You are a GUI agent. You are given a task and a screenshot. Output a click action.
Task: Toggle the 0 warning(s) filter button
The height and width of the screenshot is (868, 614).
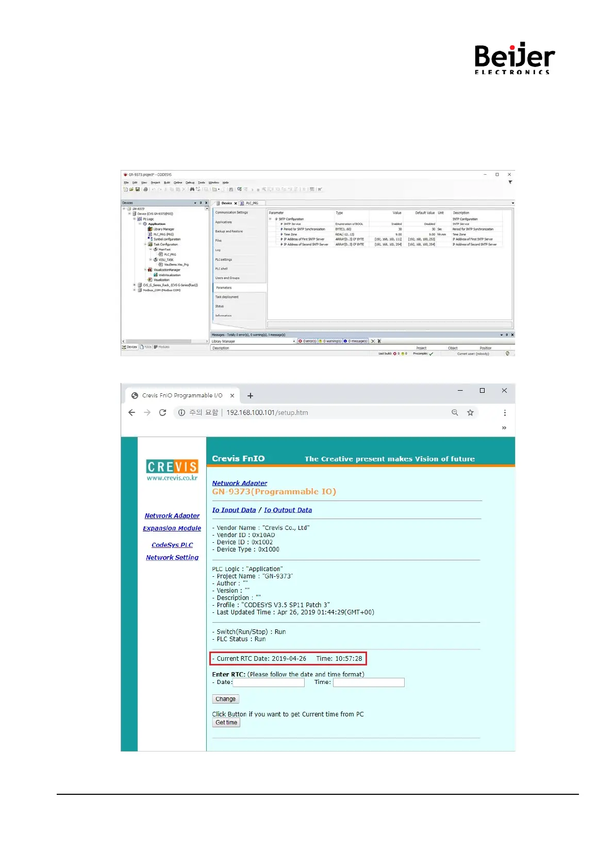click(x=329, y=341)
